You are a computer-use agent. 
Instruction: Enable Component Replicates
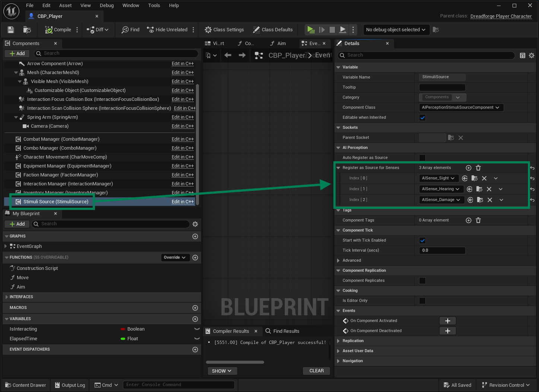(422, 280)
